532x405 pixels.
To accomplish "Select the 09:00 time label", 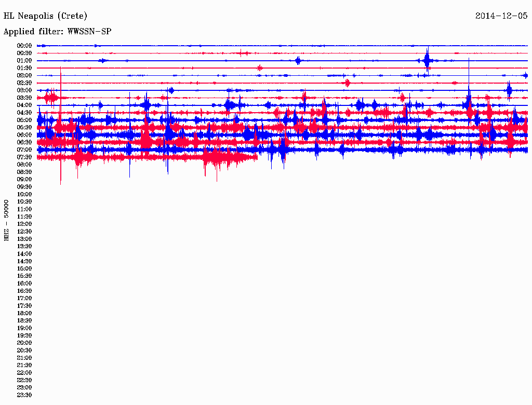I will click(24, 180).
